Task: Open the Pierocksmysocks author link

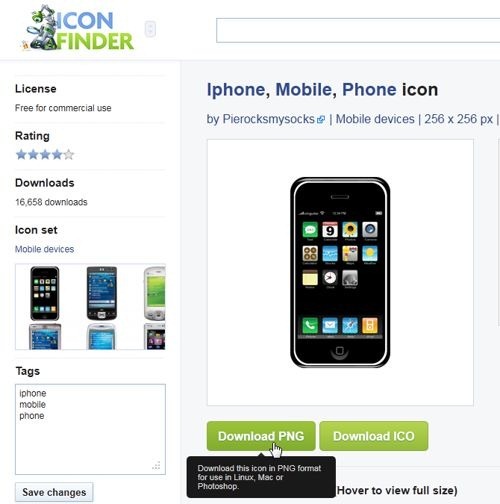Action: (x=268, y=119)
